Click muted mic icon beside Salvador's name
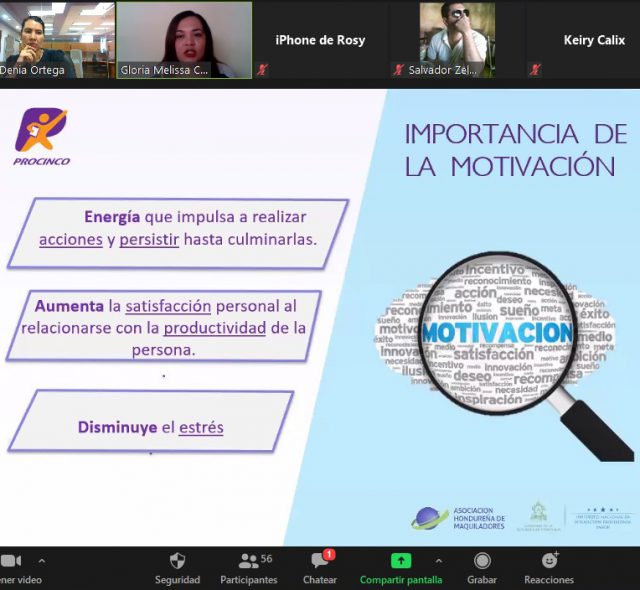The image size is (640, 590). tap(398, 70)
